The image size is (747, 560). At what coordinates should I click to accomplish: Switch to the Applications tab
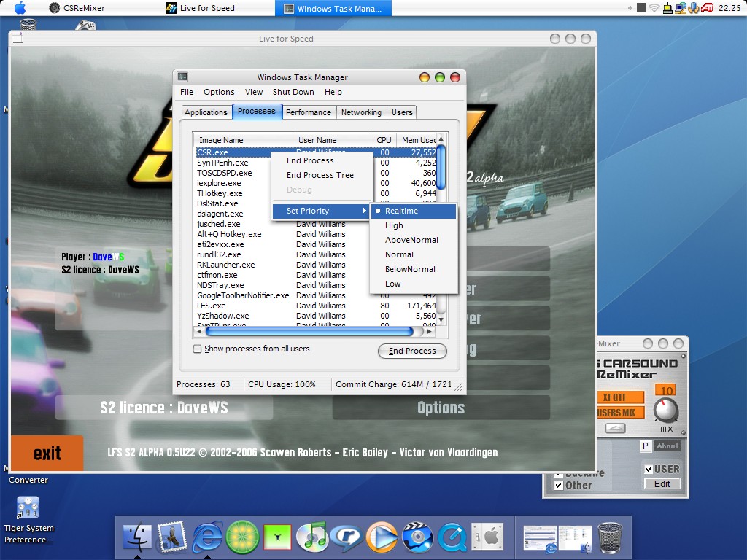[206, 112]
